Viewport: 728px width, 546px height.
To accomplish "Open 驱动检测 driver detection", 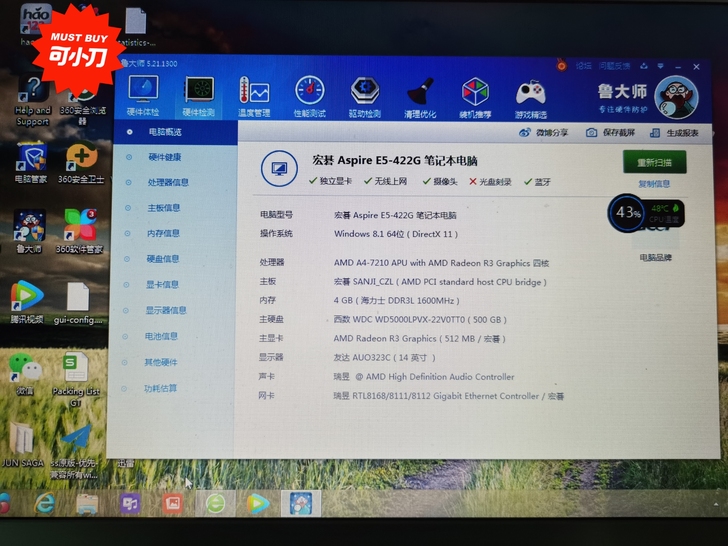I will pyautogui.click(x=365, y=97).
